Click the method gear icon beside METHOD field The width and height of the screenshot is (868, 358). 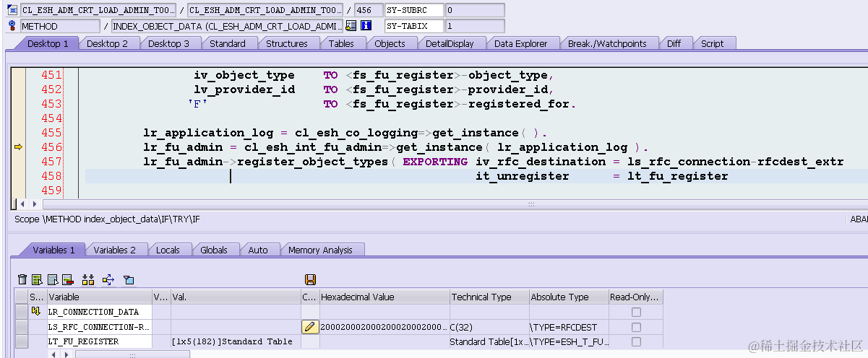pyautogui.click(x=12, y=26)
